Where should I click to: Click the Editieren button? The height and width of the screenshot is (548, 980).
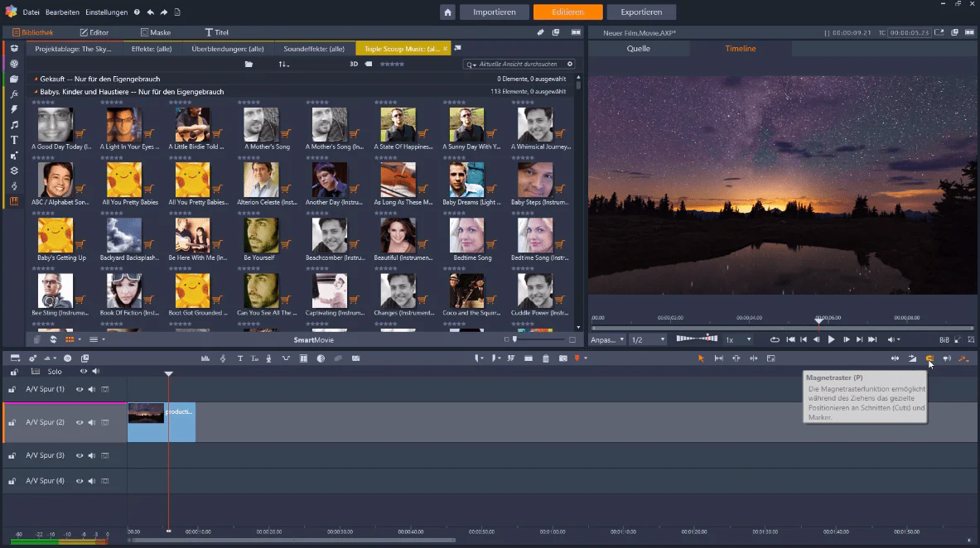(567, 12)
